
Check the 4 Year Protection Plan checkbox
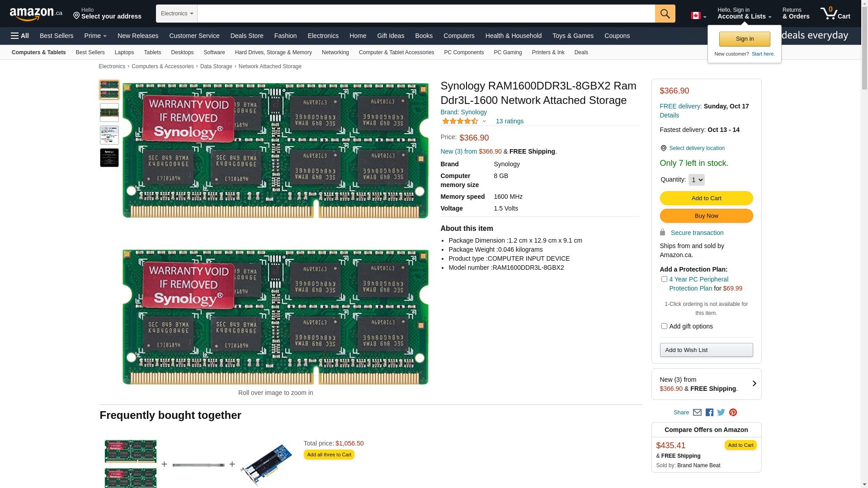[x=664, y=279]
